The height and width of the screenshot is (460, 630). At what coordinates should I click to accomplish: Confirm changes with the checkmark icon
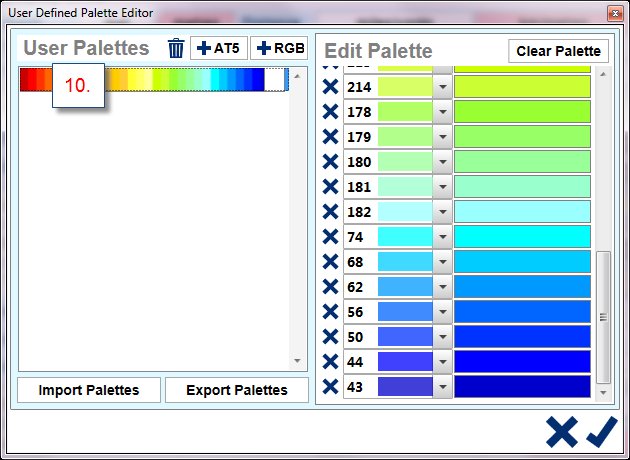tap(601, 432)
